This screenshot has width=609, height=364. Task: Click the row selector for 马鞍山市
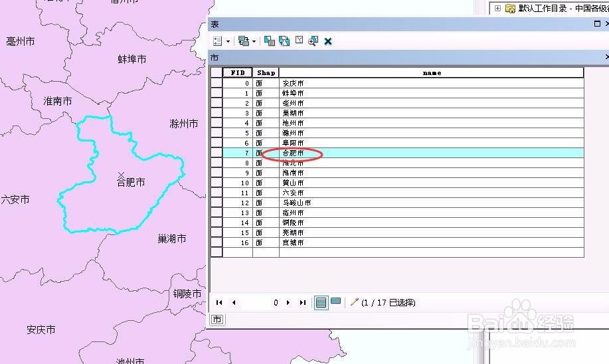(217, 203)
